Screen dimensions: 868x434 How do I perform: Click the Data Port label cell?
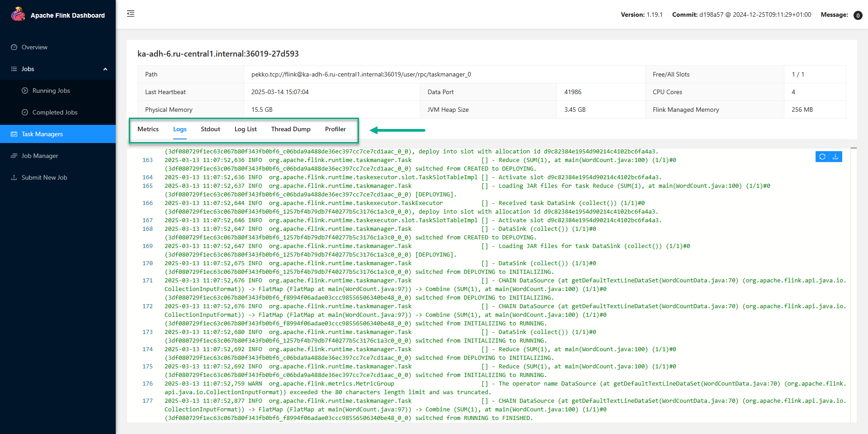(x=488, y=92)
